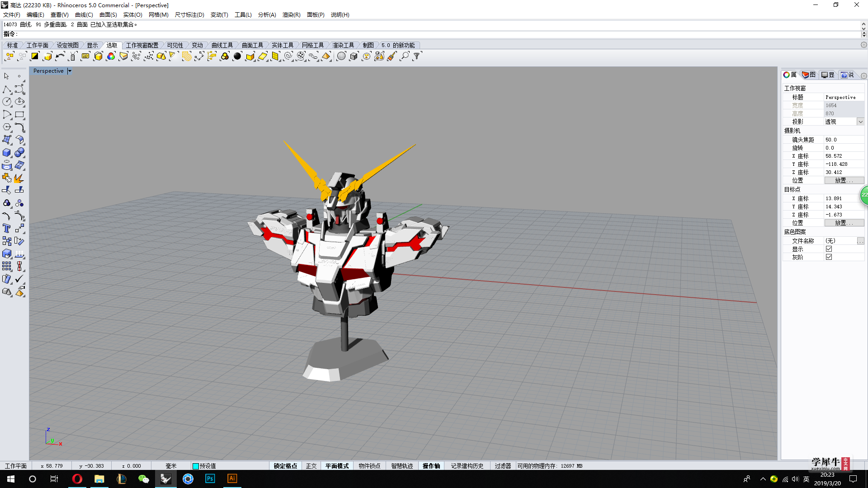Select the arrow pointer tool in sidebar

7,76
